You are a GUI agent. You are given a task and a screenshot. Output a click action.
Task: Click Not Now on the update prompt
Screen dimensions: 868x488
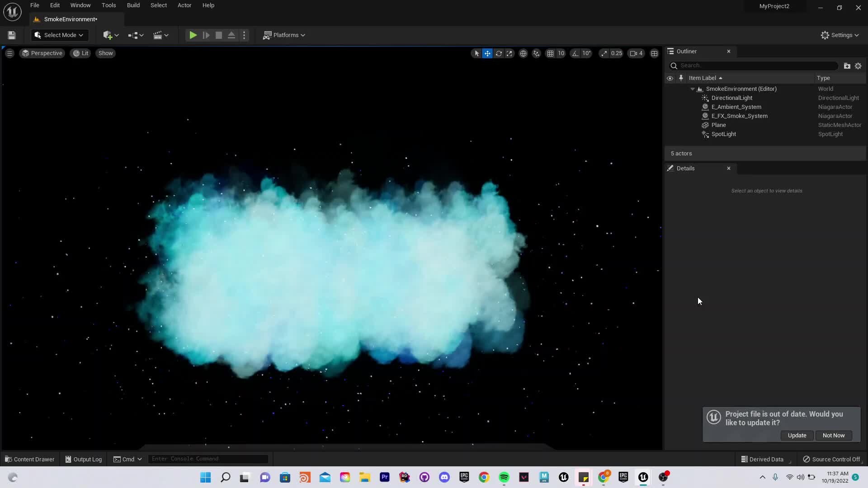coord(833,435)
